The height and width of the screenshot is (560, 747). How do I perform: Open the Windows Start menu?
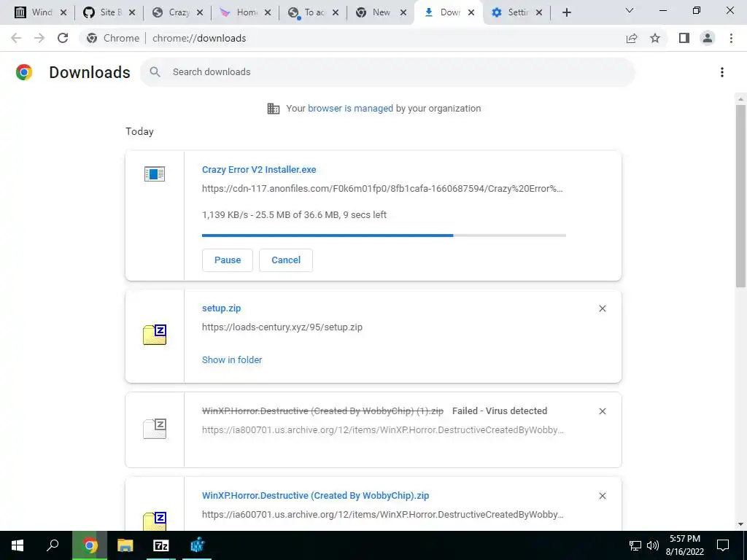pos(18,545)
